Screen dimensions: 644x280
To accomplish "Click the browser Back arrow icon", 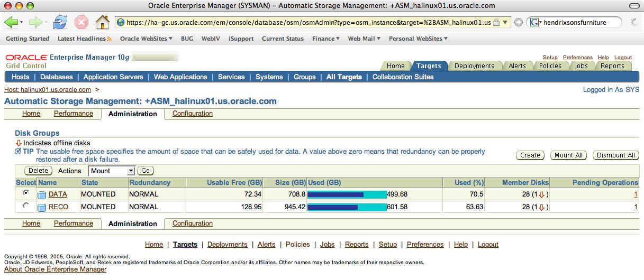I will (11, 22).
